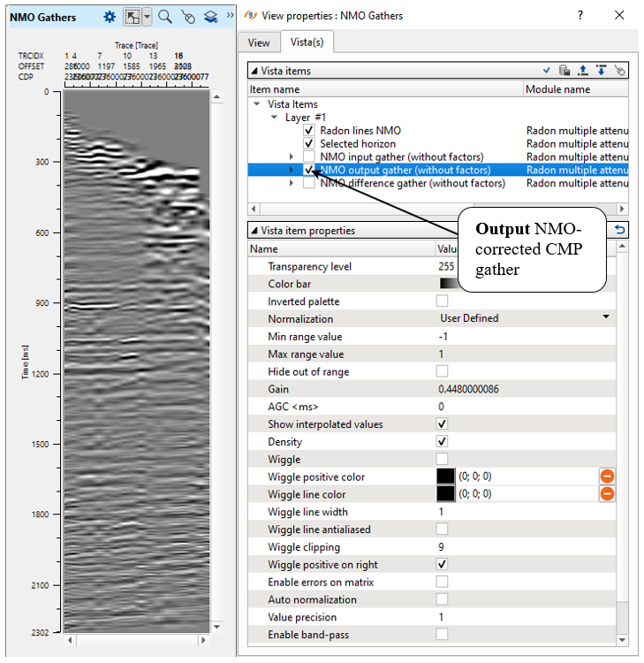Switch to the View tab
The image size is (644, 663).
259,42
